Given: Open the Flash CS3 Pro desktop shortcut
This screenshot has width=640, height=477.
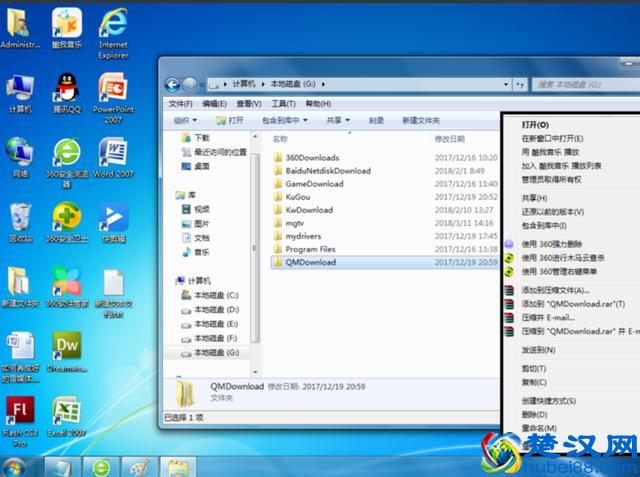Looking at the screenshot, I should click(20, 411).
